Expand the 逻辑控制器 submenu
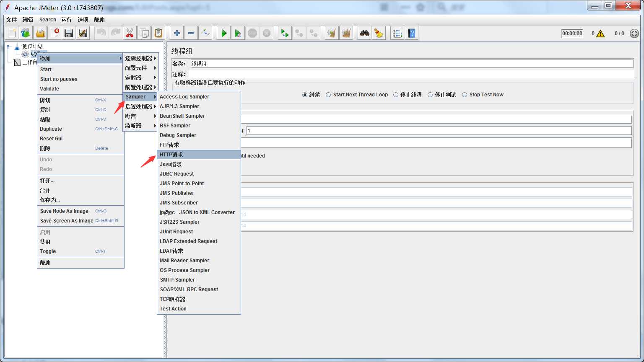Screen dimensions: 644x362 coord(140,58)
